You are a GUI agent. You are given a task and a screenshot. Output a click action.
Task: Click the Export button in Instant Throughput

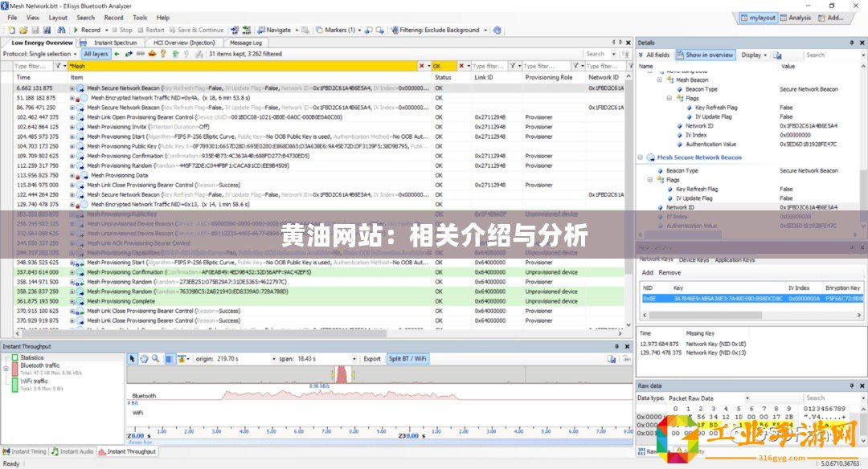coord(372,359)
